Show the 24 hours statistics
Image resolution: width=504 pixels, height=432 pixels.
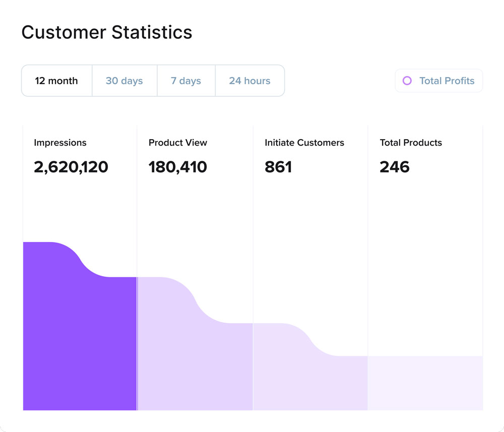(249, 81)
